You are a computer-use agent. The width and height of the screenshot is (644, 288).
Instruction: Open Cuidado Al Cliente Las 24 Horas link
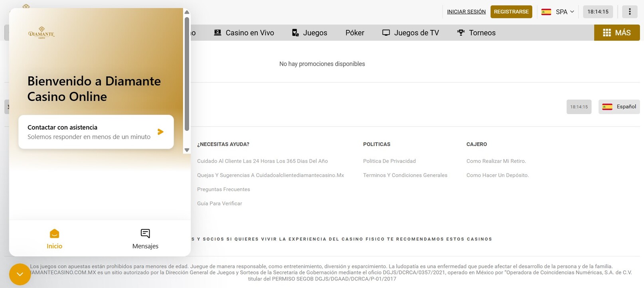pyautogui.click(x=263, y=161)
